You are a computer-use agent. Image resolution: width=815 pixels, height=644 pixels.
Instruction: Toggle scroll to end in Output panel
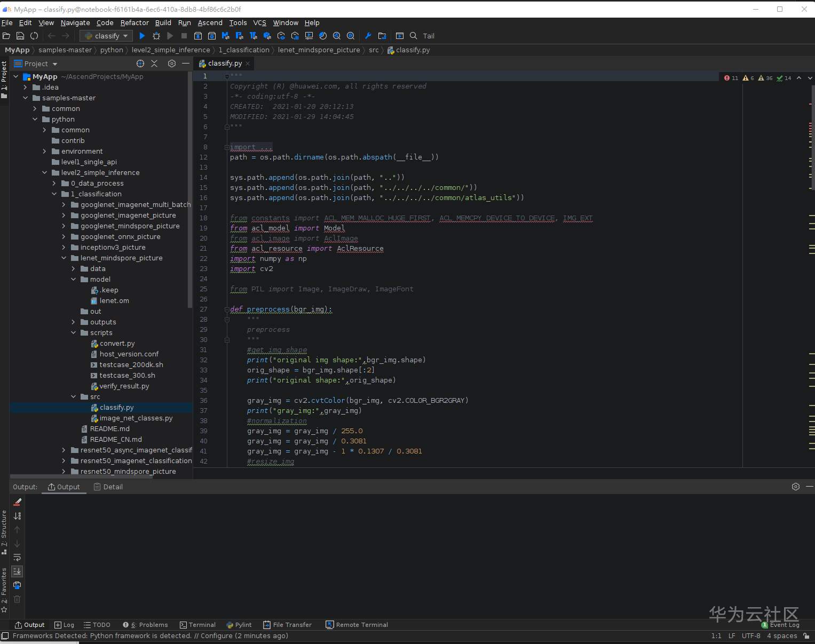pos(17,571)
